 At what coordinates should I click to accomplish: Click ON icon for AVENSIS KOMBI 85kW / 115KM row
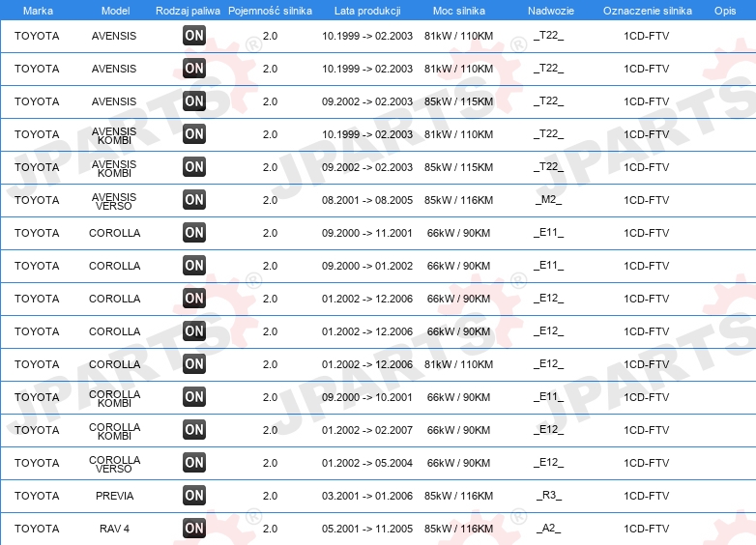194,167
